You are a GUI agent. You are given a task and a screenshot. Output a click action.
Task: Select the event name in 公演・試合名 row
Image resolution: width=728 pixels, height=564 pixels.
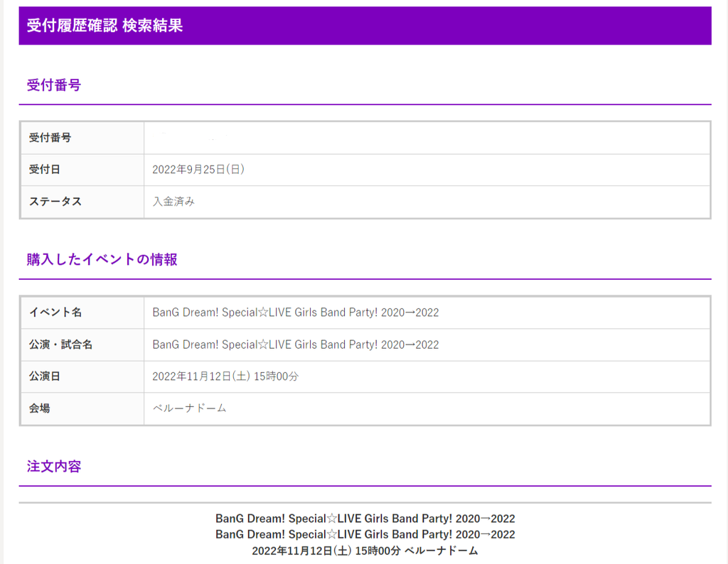(295, 345)
